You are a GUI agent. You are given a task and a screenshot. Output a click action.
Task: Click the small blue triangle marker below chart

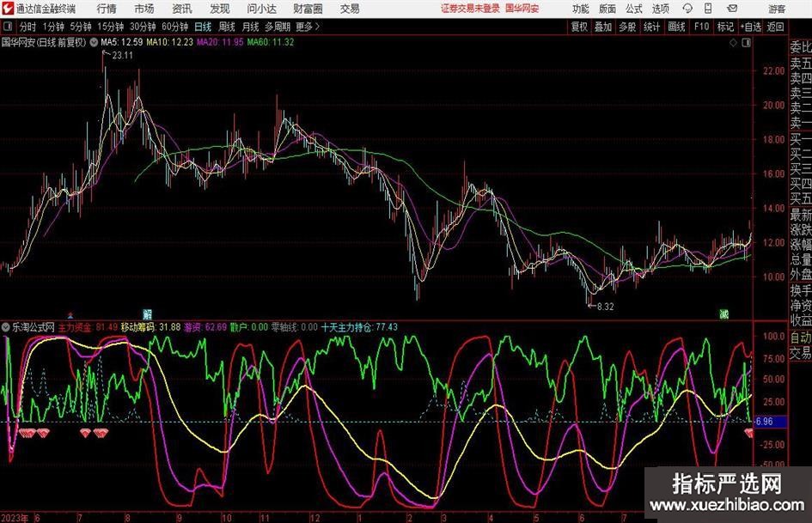pyautogui.click(x=70, y=315)
